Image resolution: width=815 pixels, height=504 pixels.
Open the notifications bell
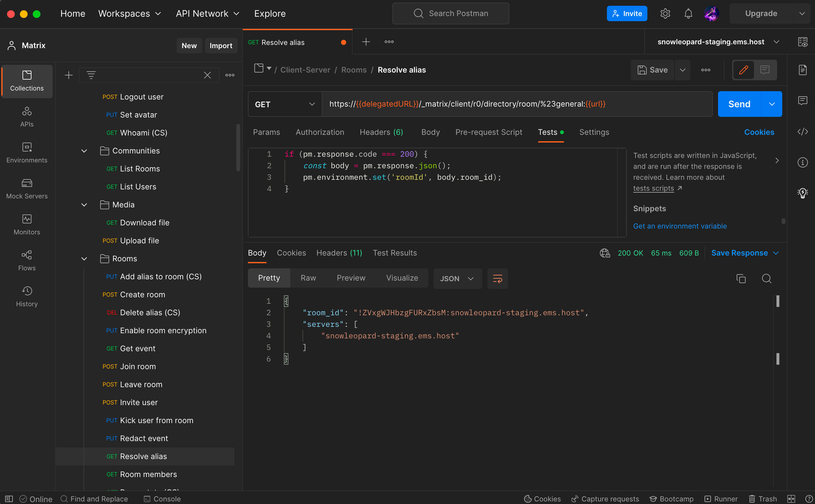click(x=688, y=13)
